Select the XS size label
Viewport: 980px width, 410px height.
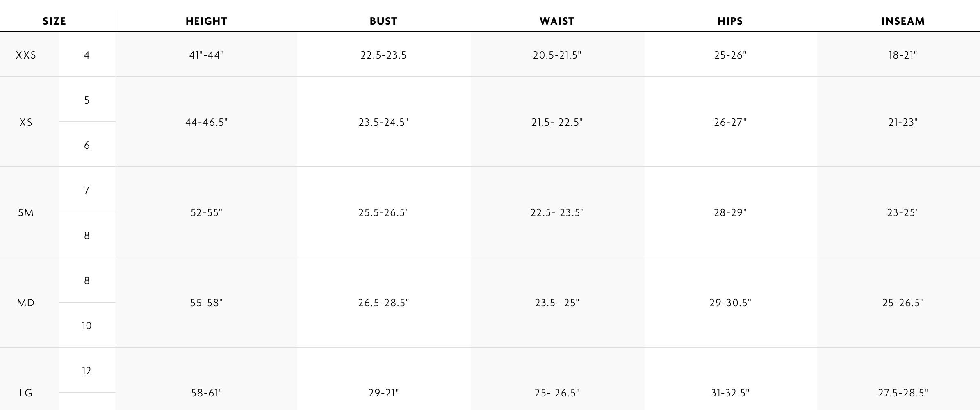26,123
